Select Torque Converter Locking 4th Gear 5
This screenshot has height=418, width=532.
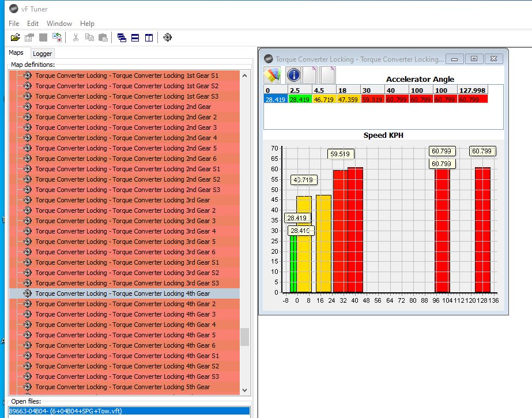tap(126, 335)
